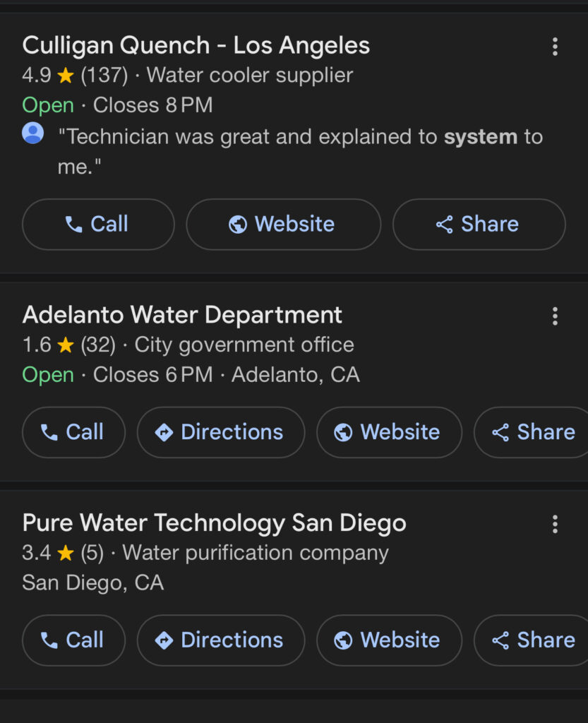Open Pure Water Technology San Diego's website
588x723 pixels.
pyautogui.click(x=389, y=640)
